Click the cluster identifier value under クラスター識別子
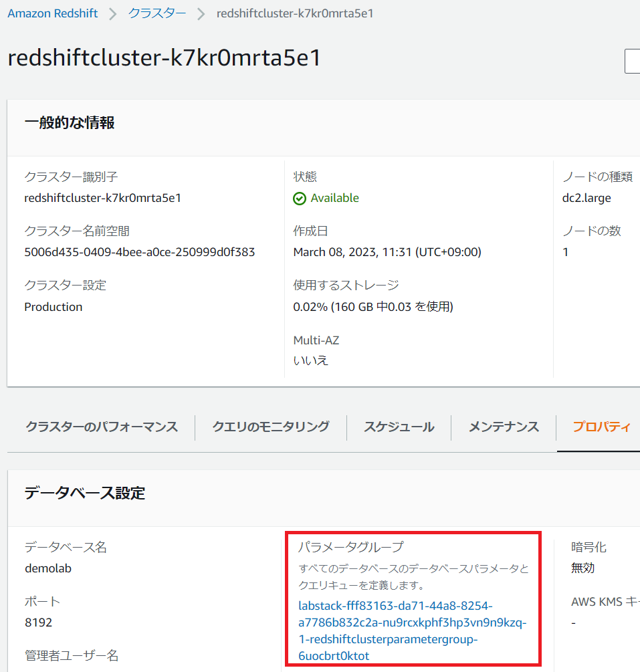This screenshot has width=640, height=672. coord(103,198)
